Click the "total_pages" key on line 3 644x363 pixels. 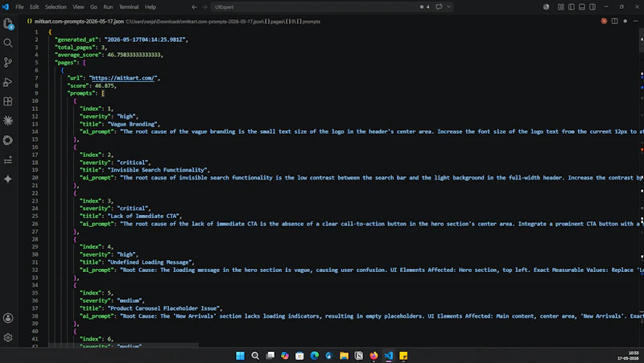[76, 47]
